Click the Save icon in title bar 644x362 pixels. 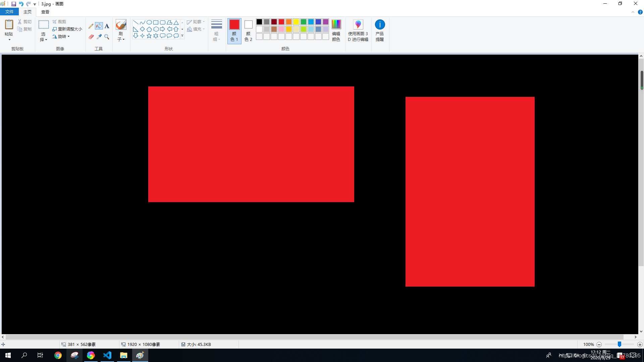point(14,4)
